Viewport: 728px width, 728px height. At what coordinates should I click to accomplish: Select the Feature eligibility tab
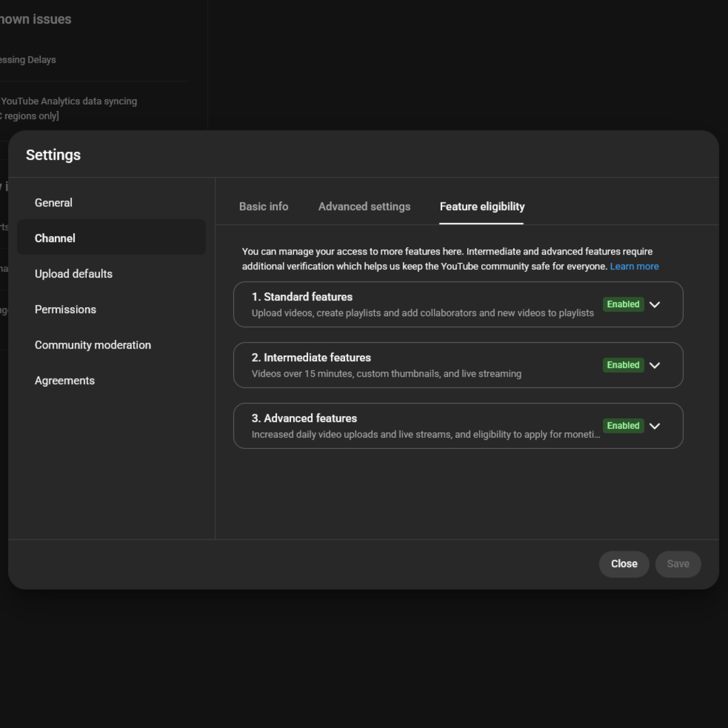tap(482, 206)
